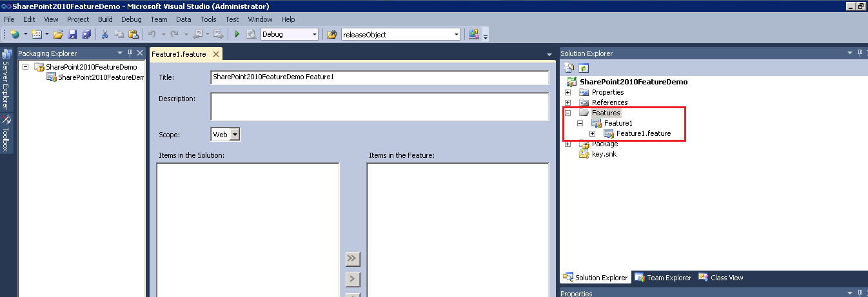Click the Navigate Forward toolbar icon
Image resolution: width=868 pixels, height=297 pixels.
(218, 34)
